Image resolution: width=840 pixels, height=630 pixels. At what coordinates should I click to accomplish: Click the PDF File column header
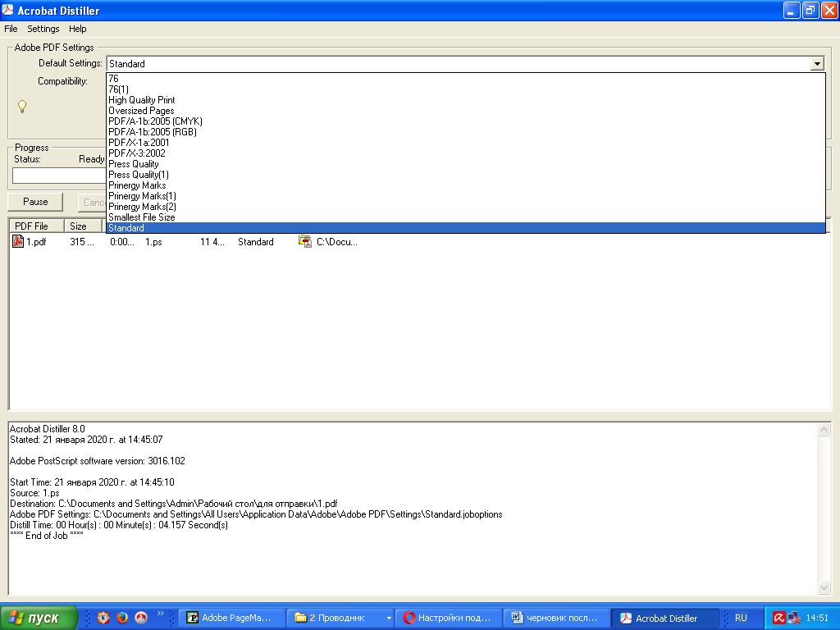(x=37, y=226)
